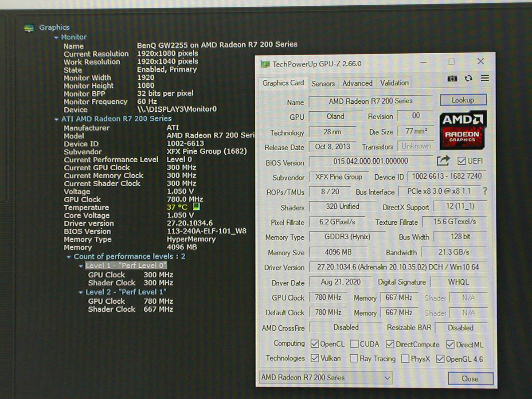Click the Resizable BAR Disabled field

[x=461, y=328]
